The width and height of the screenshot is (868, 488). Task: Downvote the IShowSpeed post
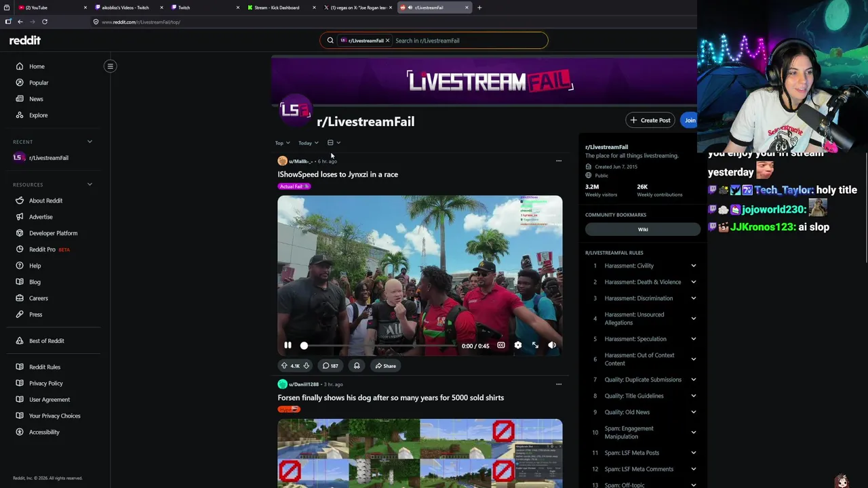pos(306,366)
